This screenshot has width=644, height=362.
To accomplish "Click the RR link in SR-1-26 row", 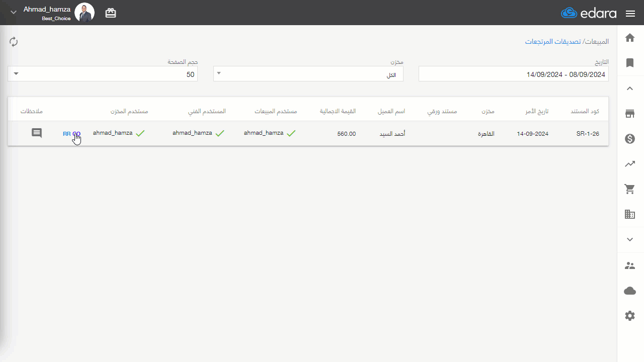I will coord(66,134).
